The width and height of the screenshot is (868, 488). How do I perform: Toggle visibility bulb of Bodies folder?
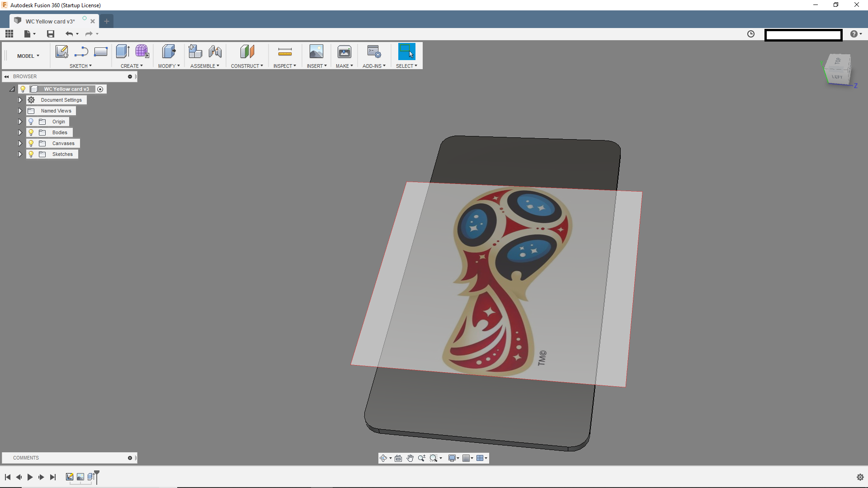(31, 132)
